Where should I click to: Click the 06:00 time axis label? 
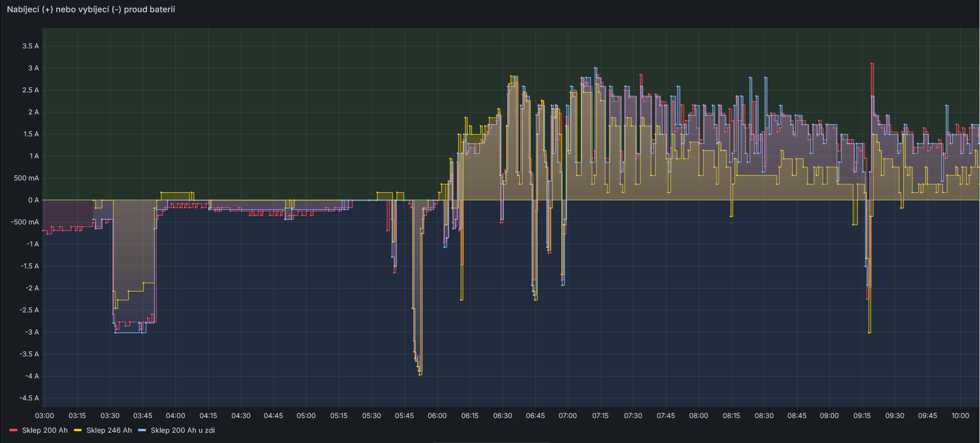[x=437, y=416]
